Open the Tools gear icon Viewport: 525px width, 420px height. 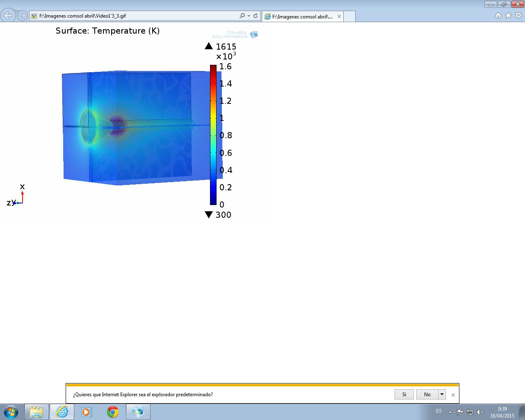[518, 16]
